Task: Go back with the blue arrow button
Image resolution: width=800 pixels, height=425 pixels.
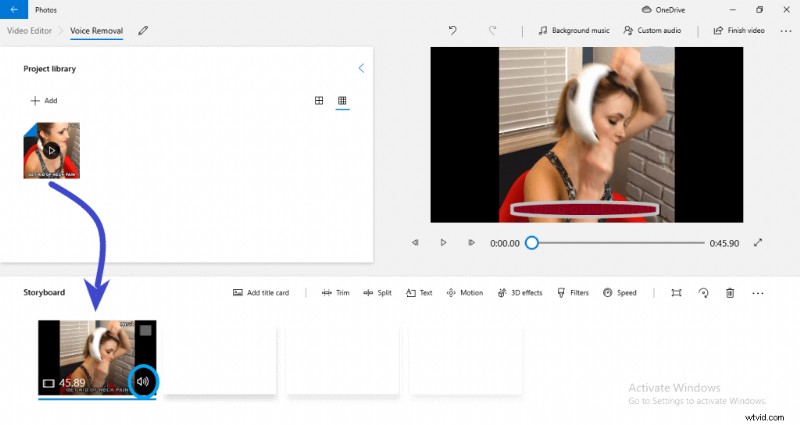Action: 14,9
